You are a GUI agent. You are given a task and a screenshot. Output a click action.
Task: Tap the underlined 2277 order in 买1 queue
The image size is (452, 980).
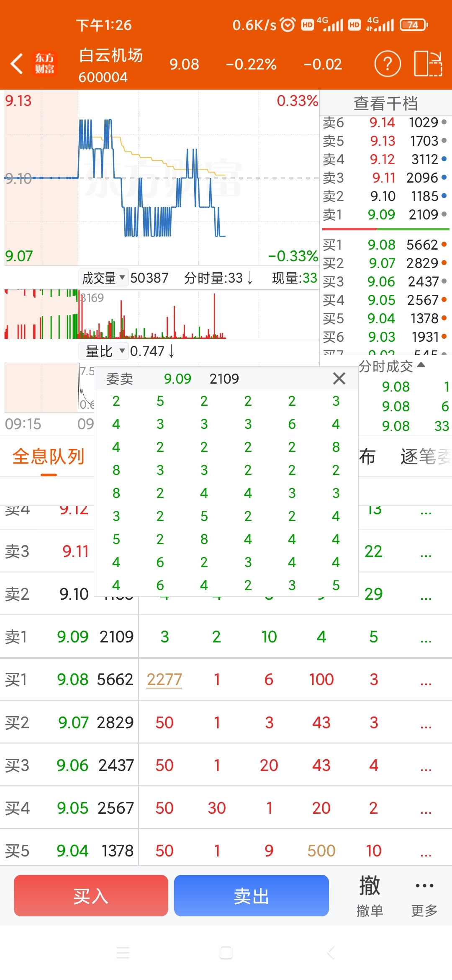click(164, 679)
